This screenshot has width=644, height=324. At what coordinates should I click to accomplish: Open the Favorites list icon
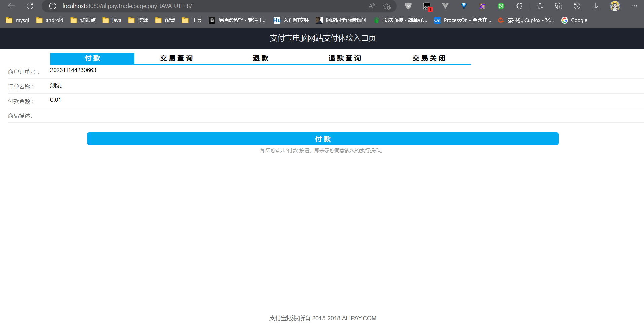pos(540,6)
